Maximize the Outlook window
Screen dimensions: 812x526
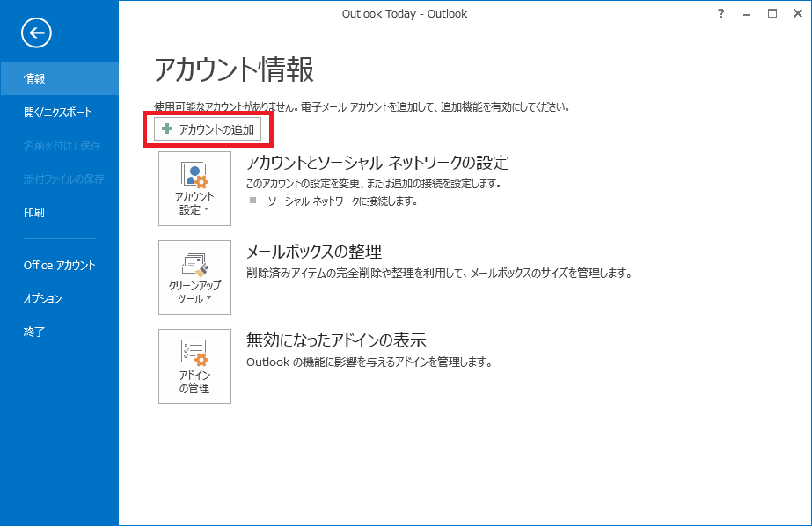pos(772,13)
